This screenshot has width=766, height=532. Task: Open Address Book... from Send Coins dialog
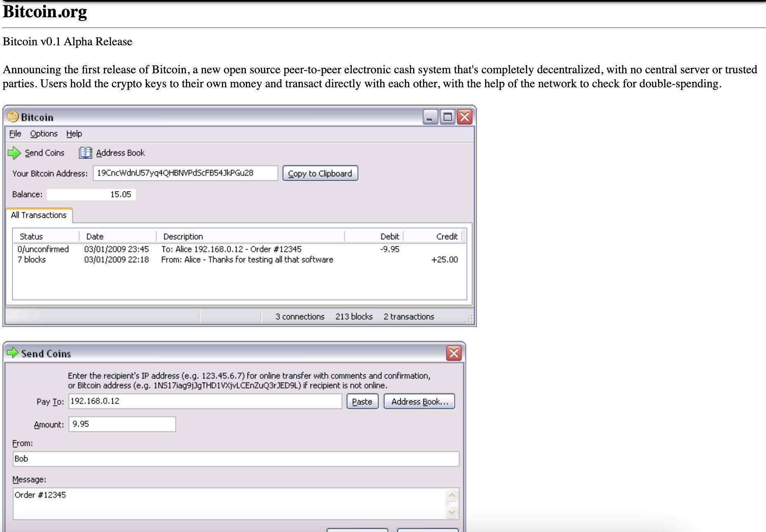419,401
